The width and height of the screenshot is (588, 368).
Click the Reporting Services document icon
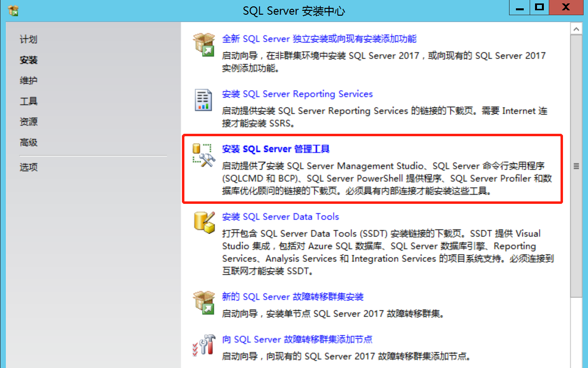(x=203, y=100)
